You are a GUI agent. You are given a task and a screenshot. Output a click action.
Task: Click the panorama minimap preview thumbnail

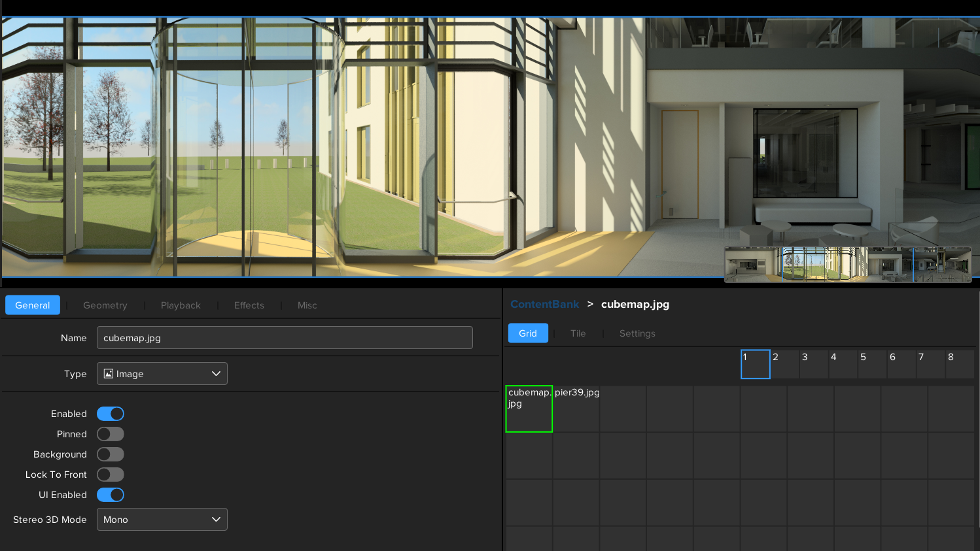pos(847,264)
